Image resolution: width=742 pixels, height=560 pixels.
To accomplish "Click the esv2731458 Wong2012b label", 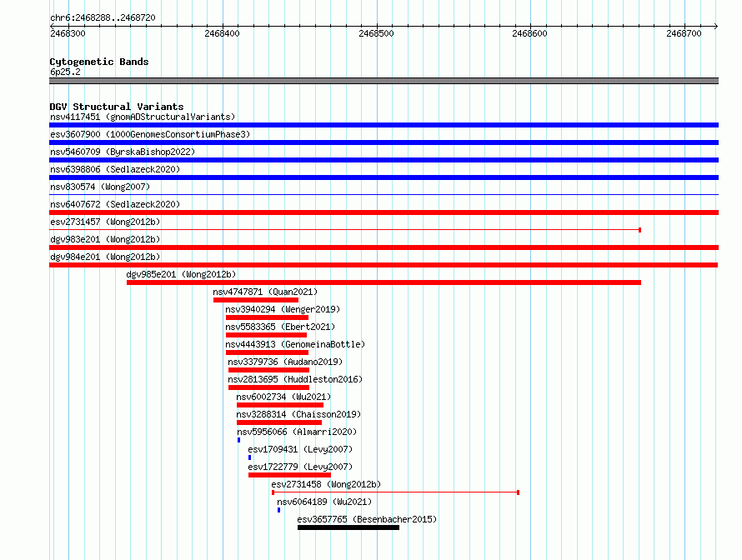I will tap(326, 484).
